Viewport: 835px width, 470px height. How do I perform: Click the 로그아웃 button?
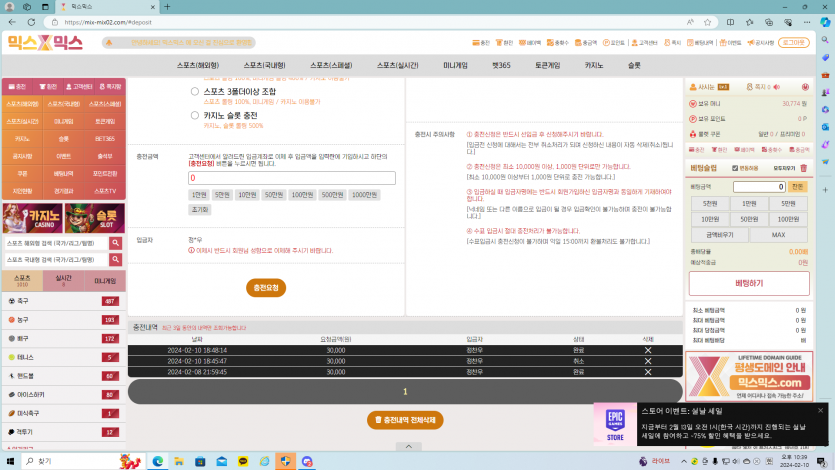(793, 42)
